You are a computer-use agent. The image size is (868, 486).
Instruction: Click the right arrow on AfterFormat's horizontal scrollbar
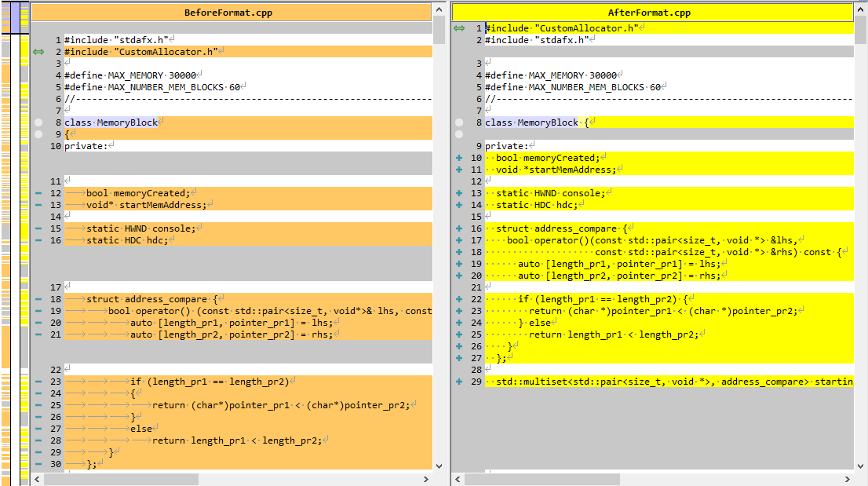tap(847, 477)
